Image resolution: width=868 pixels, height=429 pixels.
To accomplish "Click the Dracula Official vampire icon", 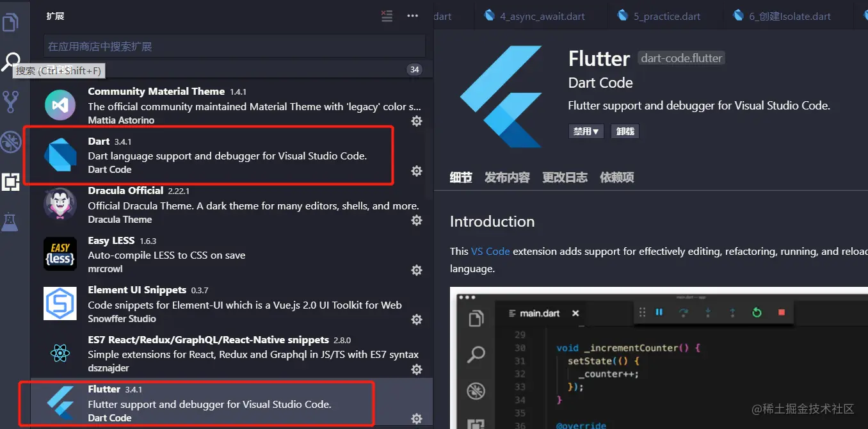I will point(60,204).
